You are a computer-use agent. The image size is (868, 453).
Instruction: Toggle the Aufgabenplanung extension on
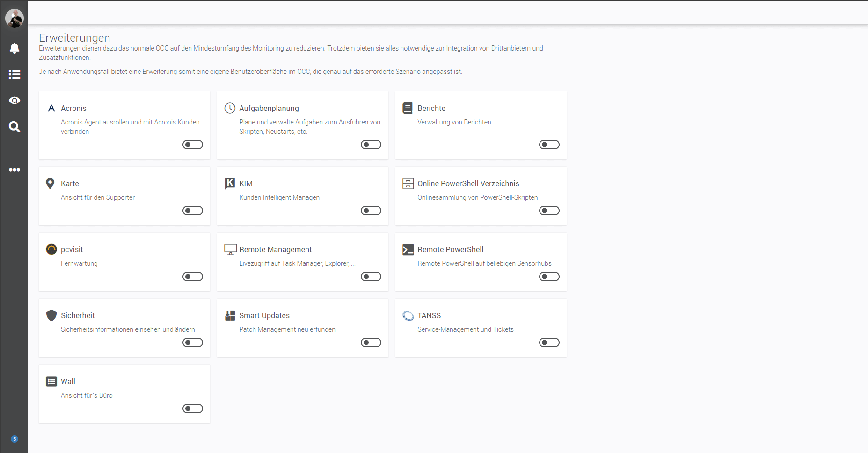371,145
